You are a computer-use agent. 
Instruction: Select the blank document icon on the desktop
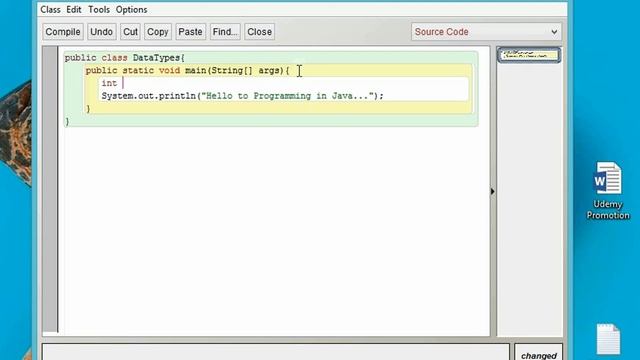click(608, 339)
